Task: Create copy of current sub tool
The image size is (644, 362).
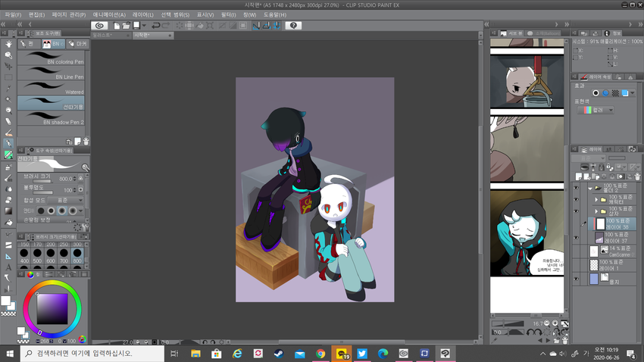Action: point(77,141)
